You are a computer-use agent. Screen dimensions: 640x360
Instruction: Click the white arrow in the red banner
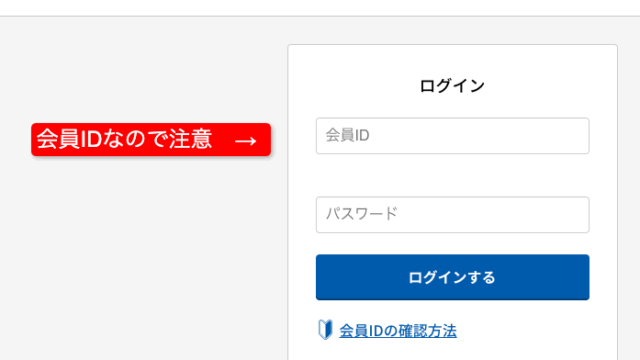point(245,141)
